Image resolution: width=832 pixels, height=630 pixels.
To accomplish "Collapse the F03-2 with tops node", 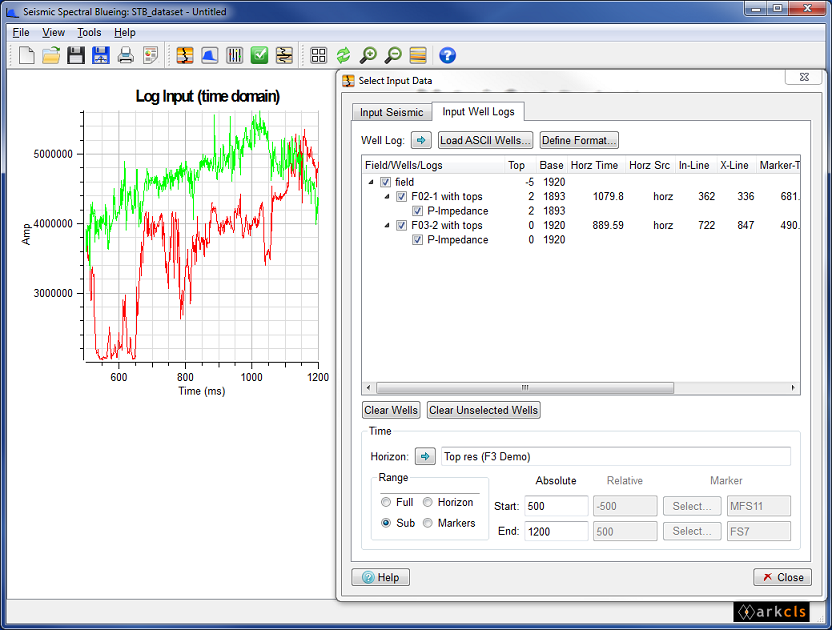I will [x=387, y=226].
